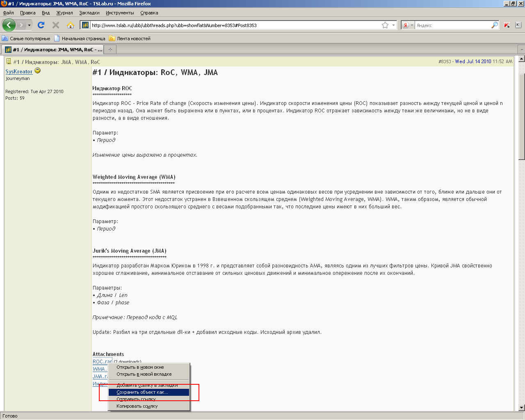
Task: Click the red Kaspersky icon in the toolbar
Action: [x=507, y=25]
